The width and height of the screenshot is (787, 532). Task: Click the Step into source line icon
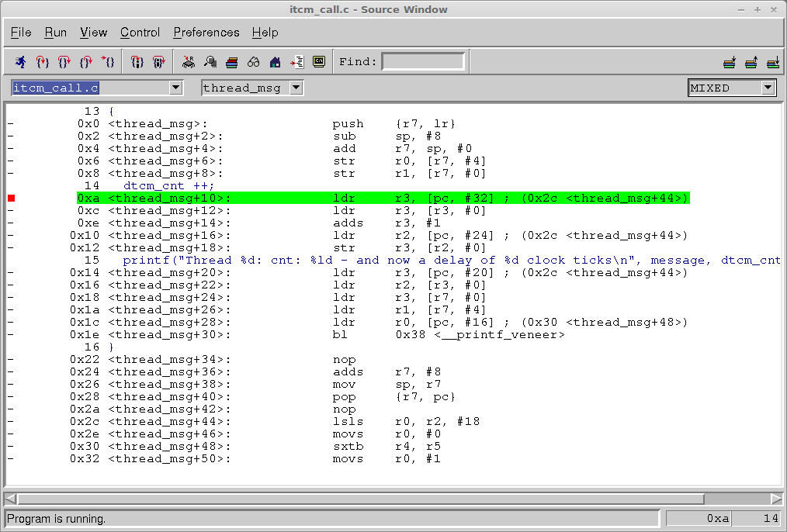click(x=42, y=62)
